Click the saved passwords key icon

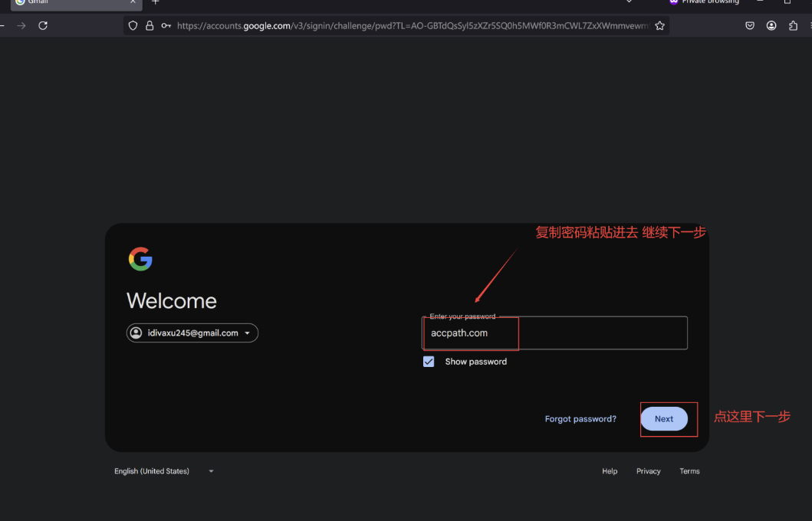coord(166,25)
